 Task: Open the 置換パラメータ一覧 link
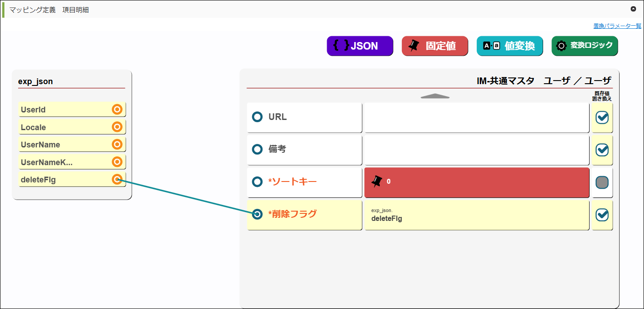coord(617,26)
